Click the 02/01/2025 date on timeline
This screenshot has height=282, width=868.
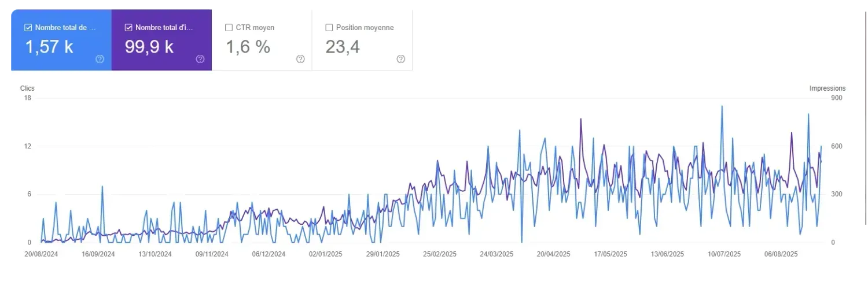click(326, 254)
